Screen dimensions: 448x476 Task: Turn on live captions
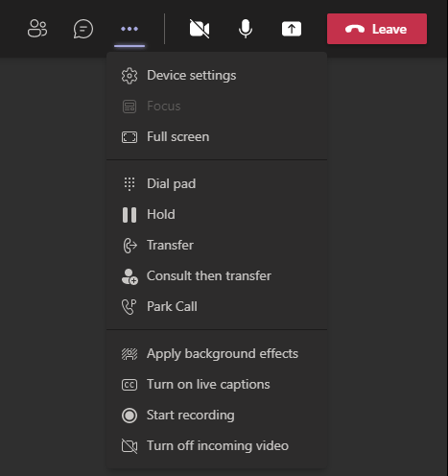click(x=217, y=385)
